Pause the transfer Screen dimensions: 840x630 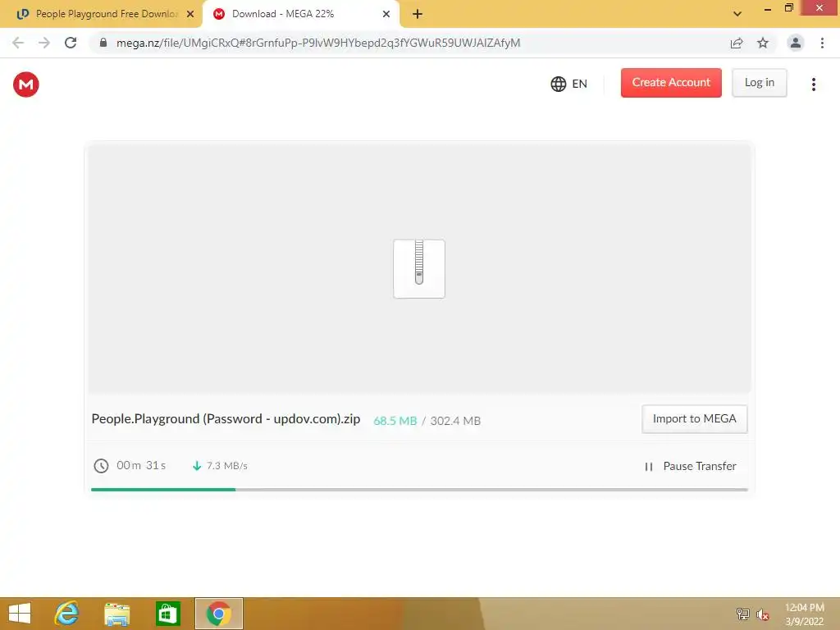690,466
